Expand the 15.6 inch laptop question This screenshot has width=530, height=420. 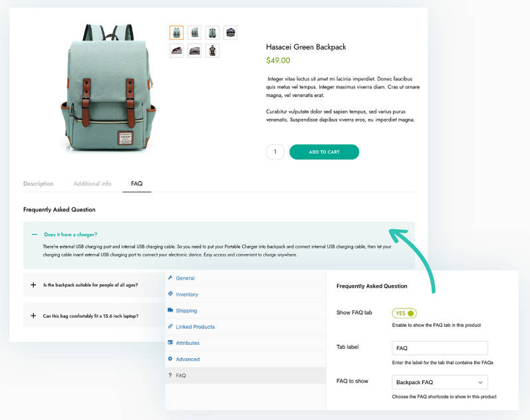[x=33, y=316]
